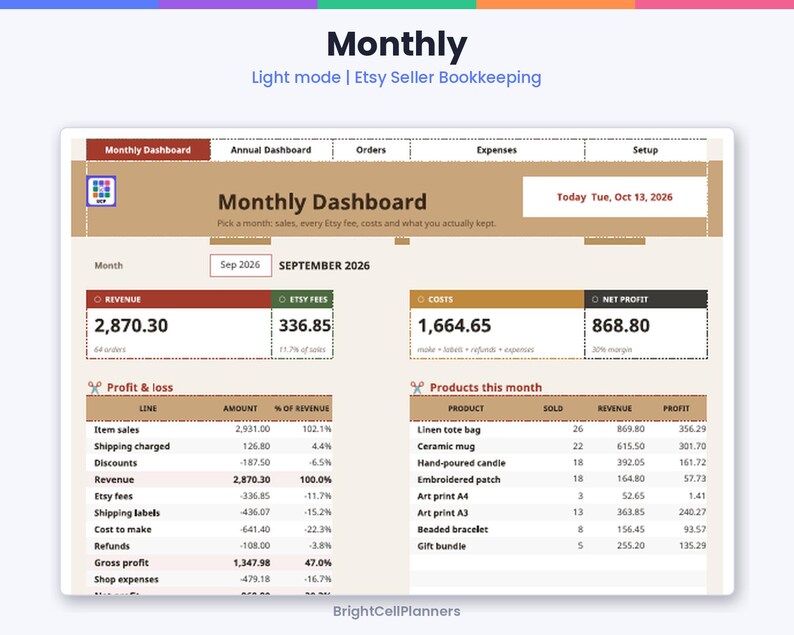Click the Month label

[108, 265]
